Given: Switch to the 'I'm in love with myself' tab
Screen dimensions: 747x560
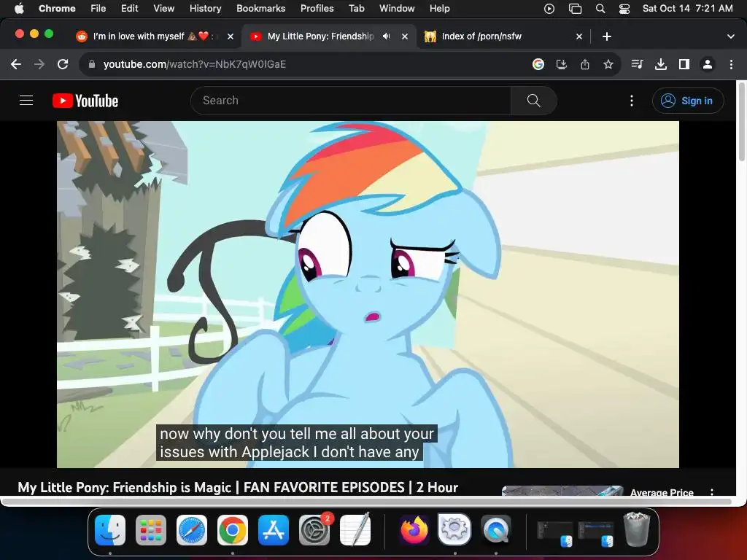Looking at the screenshot, I should point(156,36).
